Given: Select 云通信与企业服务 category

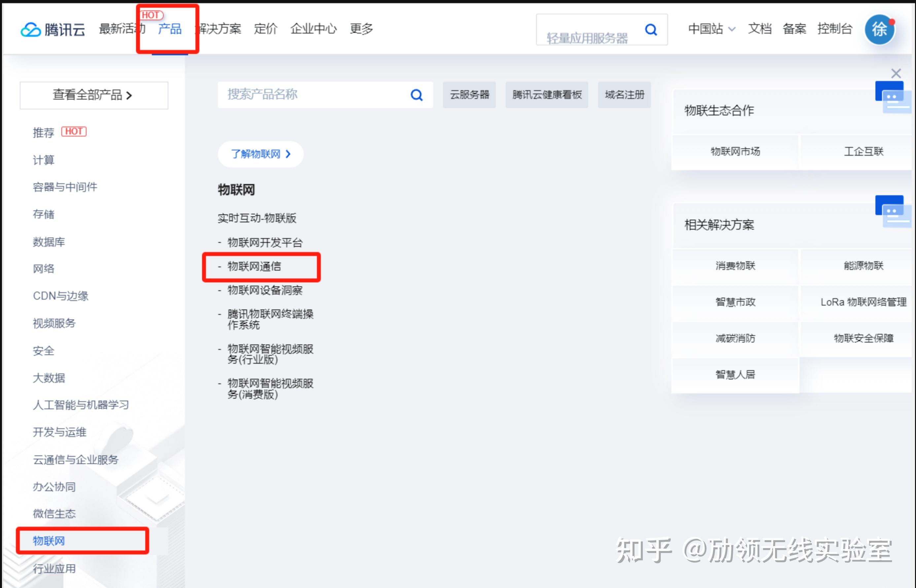Looking at the screenshot, I should 76,460.
